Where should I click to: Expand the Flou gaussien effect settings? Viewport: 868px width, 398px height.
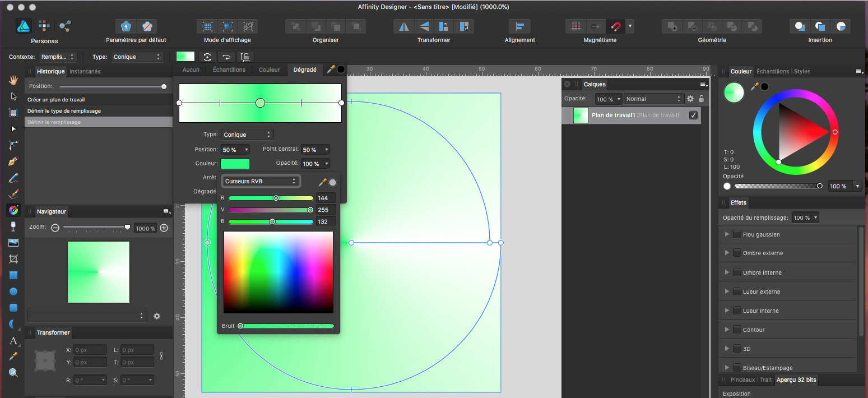(727, 234)
